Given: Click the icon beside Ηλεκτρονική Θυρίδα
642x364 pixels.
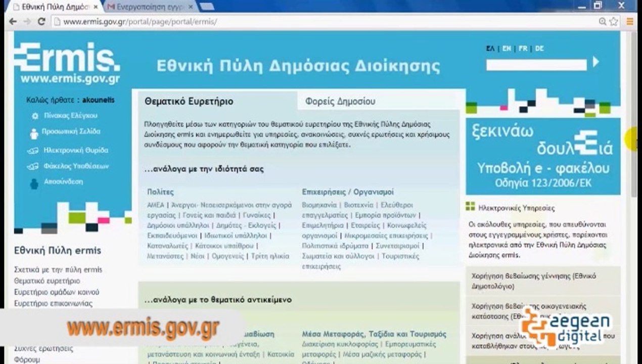Looking at the screenshot, I should [x=33, y=151].
